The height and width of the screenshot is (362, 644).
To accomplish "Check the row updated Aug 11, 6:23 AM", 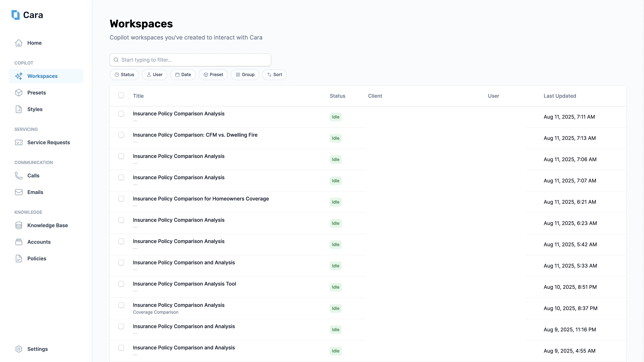I will tap(121, 220).
